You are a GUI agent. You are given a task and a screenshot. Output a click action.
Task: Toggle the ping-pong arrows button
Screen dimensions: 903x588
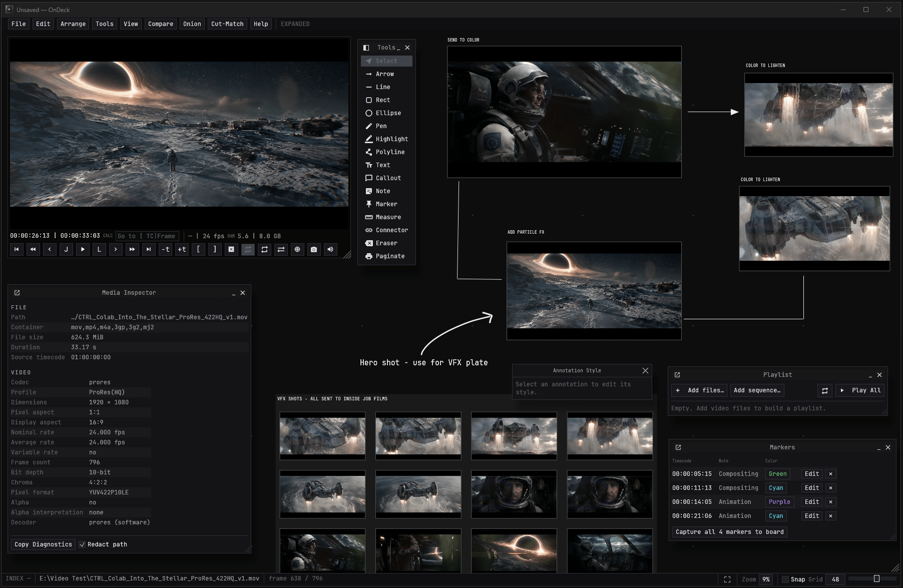281,249
